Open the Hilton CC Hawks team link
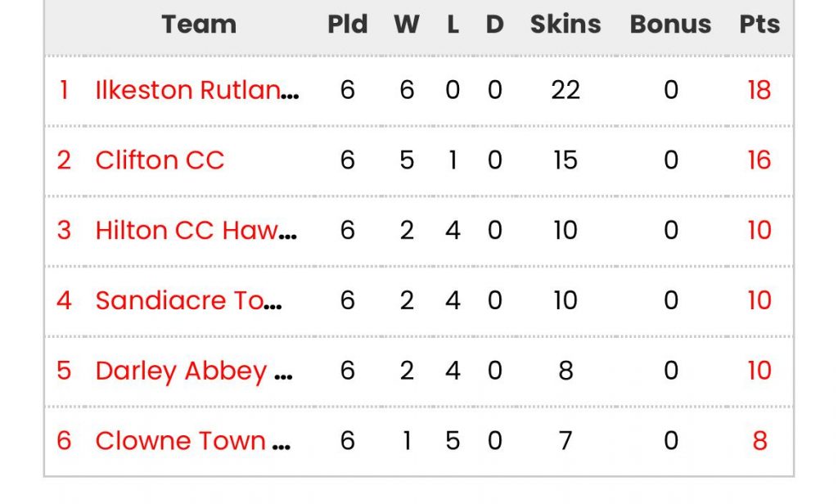The height and width of the screenshot is (504, 838). tap(196, 231)
